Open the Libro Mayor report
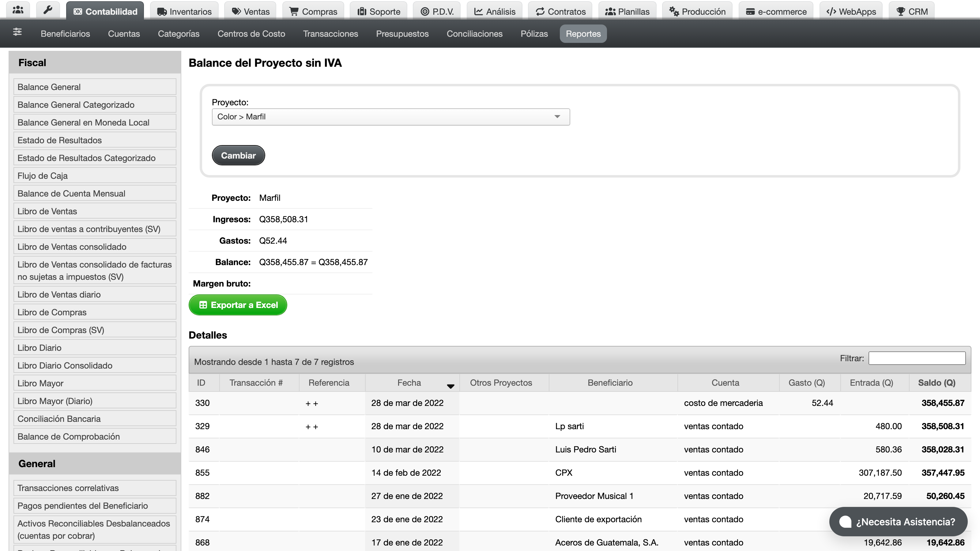Image resolution: width=980 pixels, height=551 pixels. click(x=95, y=383)
